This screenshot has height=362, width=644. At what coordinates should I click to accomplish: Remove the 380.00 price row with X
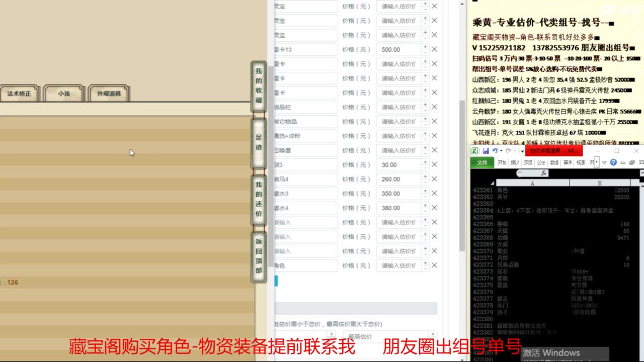click(434, 208)
